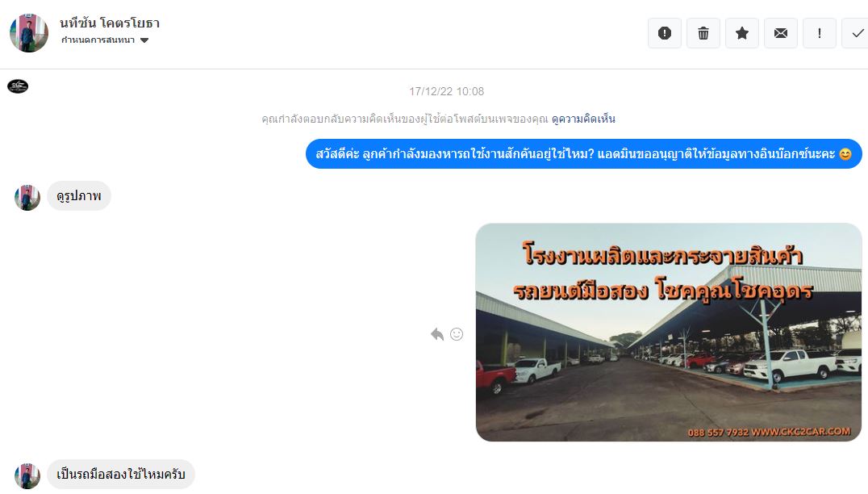
Task: Delete conversation using the trash icon
Action: 703,33
